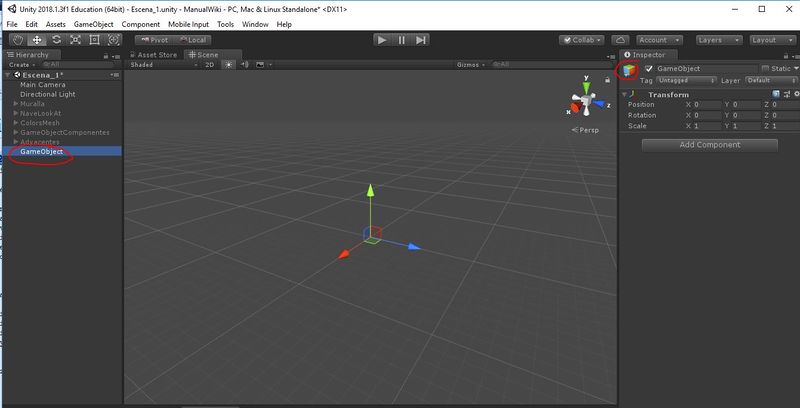This screenshot has width=800, height=408.
Task: Click the Add Component button
Action: (710, 145)
